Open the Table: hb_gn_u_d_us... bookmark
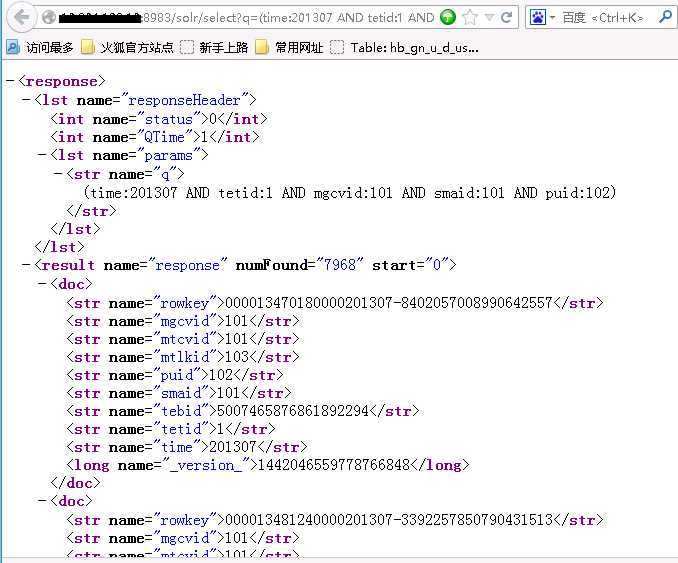This screenshot has height=563, width=678. [x=404, y=47]
